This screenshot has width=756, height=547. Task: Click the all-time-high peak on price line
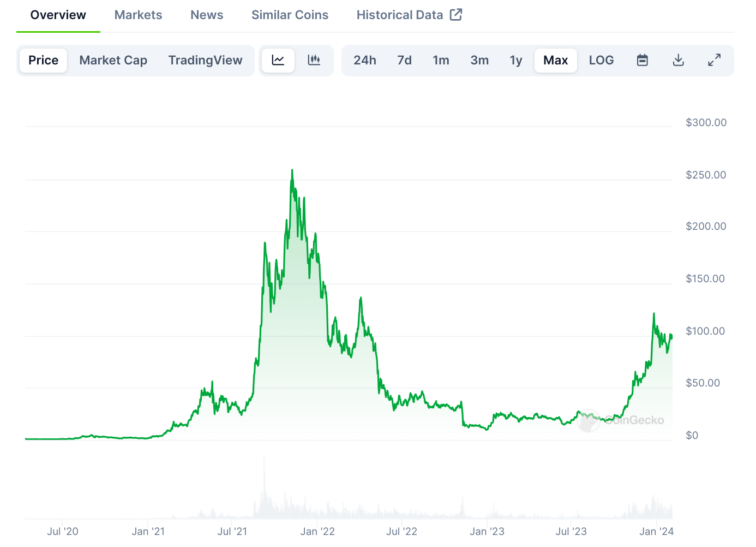[292, 170]
